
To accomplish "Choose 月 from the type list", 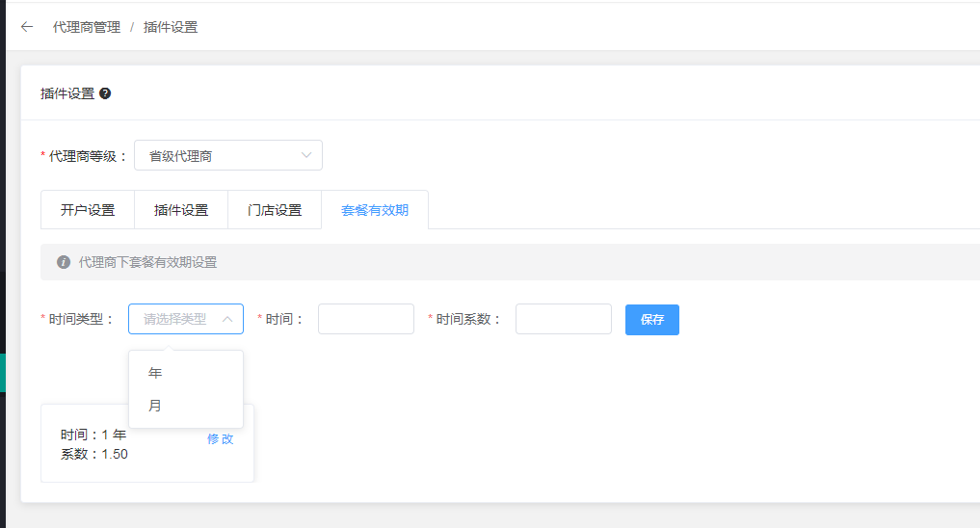I will (186, 406).
